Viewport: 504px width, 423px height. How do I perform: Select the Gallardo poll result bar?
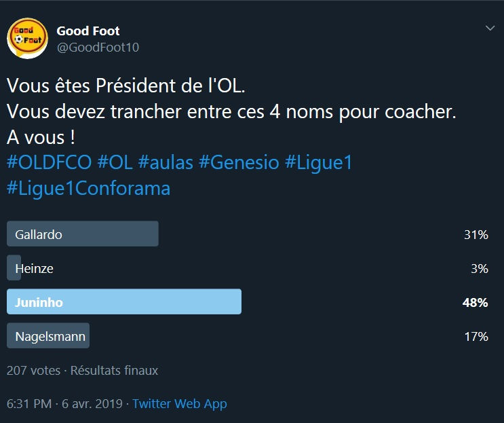click(x=82, y=234)
